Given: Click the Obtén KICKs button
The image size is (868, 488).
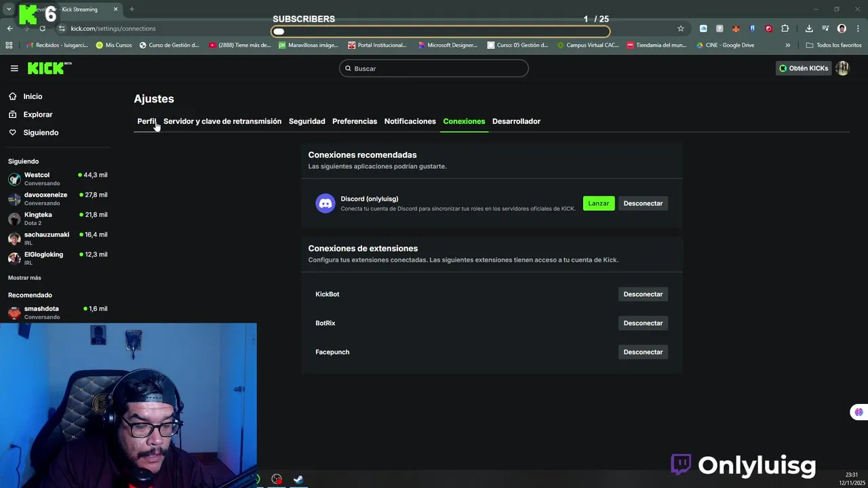Looking at the screenshot, I should point(804,68).
